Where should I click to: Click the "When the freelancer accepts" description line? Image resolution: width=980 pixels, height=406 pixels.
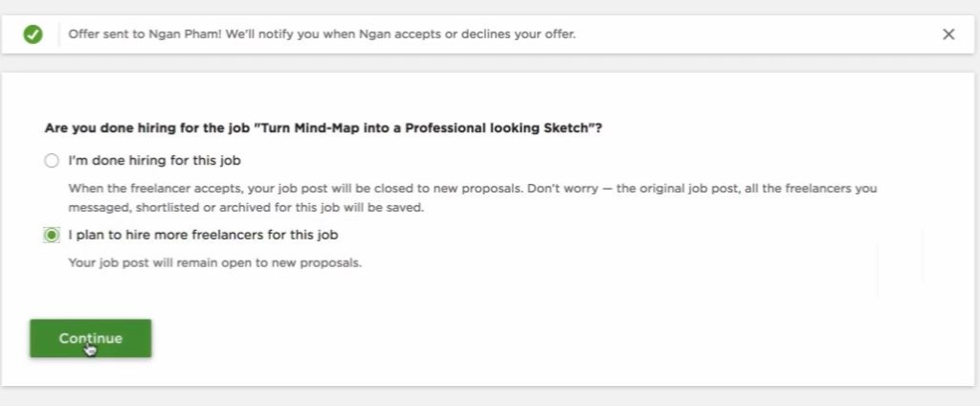pyautogui.click(x=473, y=189)
